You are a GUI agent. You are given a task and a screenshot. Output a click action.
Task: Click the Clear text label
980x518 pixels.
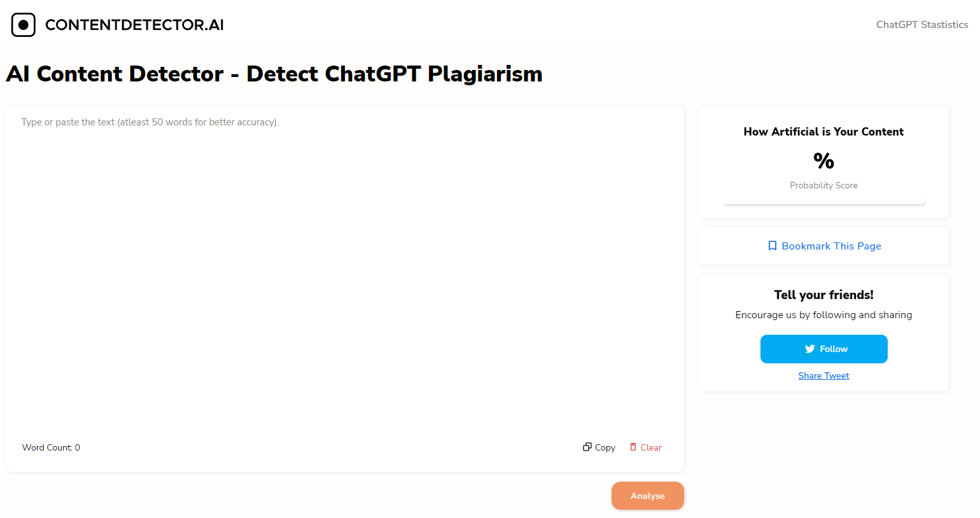pyautogui.click(x=650, y=447)
